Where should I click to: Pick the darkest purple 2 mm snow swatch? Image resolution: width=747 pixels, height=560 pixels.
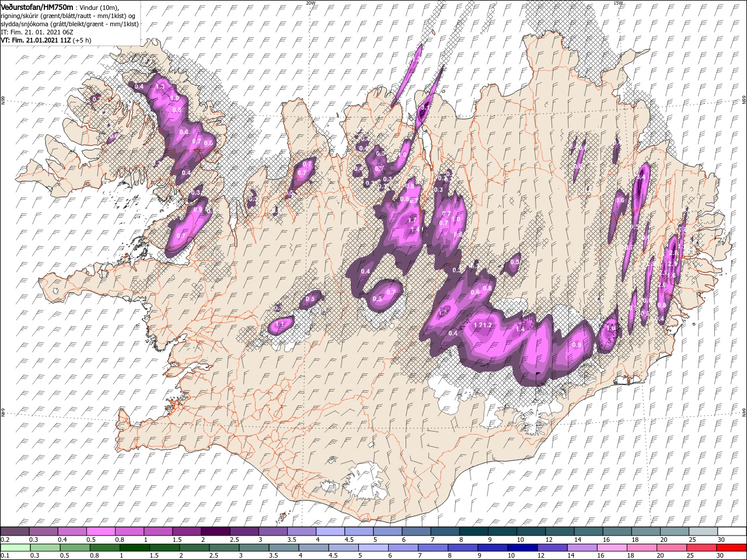point(215,531)
